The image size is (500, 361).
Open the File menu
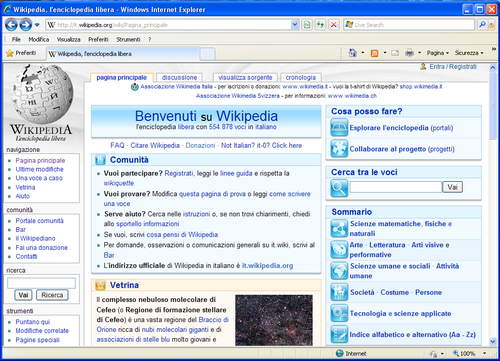tap(16, 39)
